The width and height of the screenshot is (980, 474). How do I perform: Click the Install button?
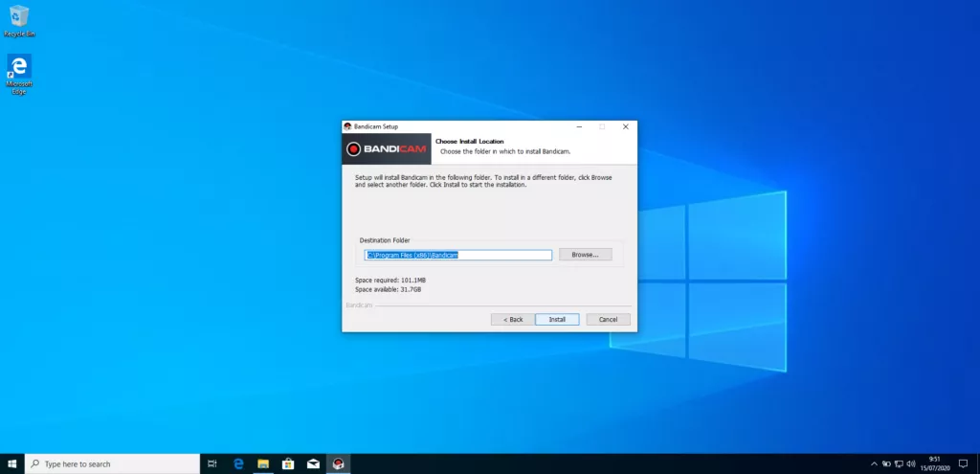coord(557,319)
